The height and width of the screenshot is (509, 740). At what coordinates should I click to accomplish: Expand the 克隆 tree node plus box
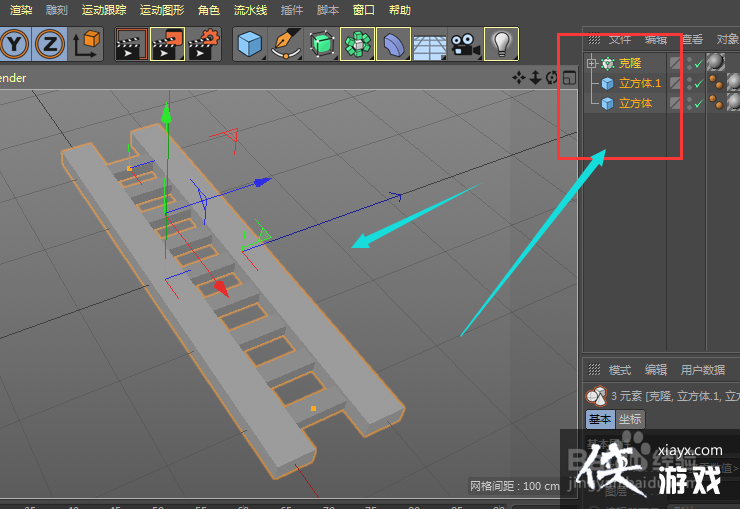click(592, 63)
